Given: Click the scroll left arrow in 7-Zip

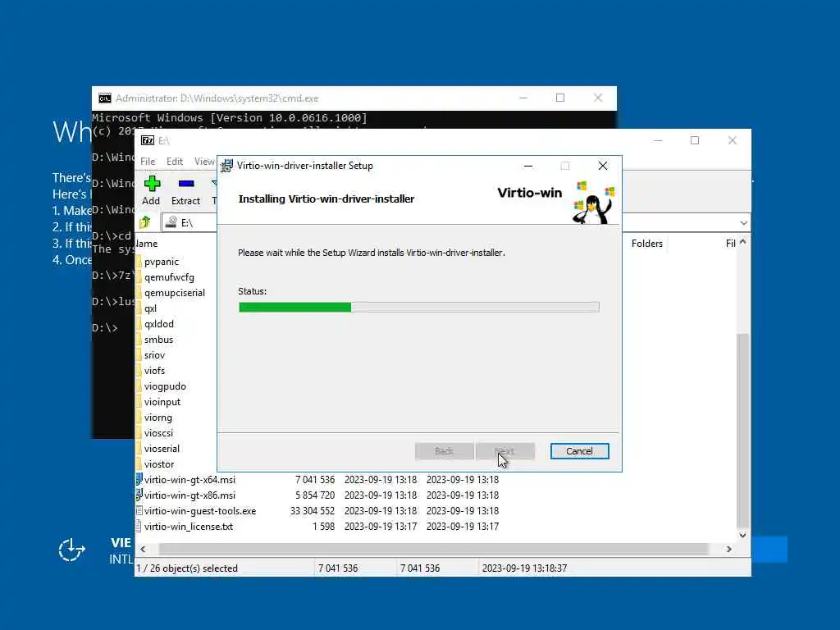Looking at the screenshot, I should coord(143,549).
